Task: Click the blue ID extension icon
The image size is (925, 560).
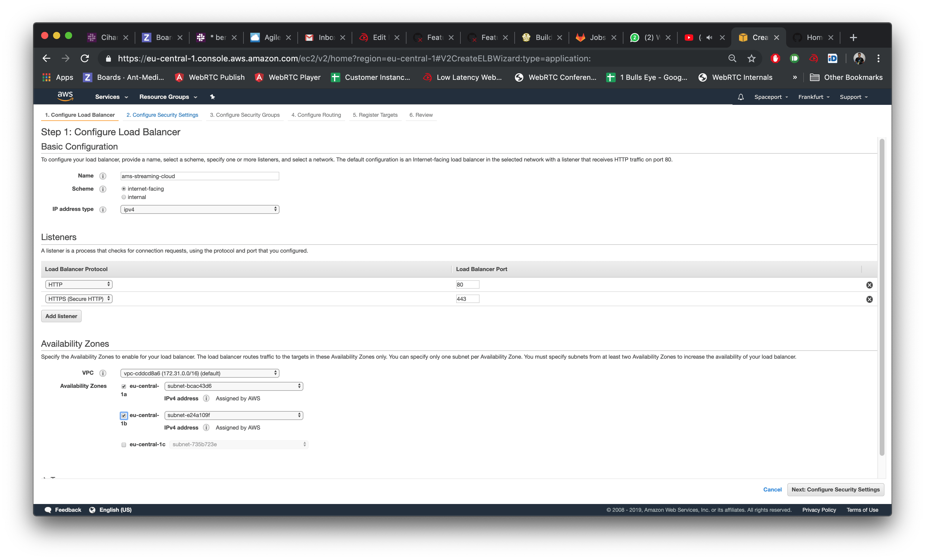Action: click(x=832, y=58)
